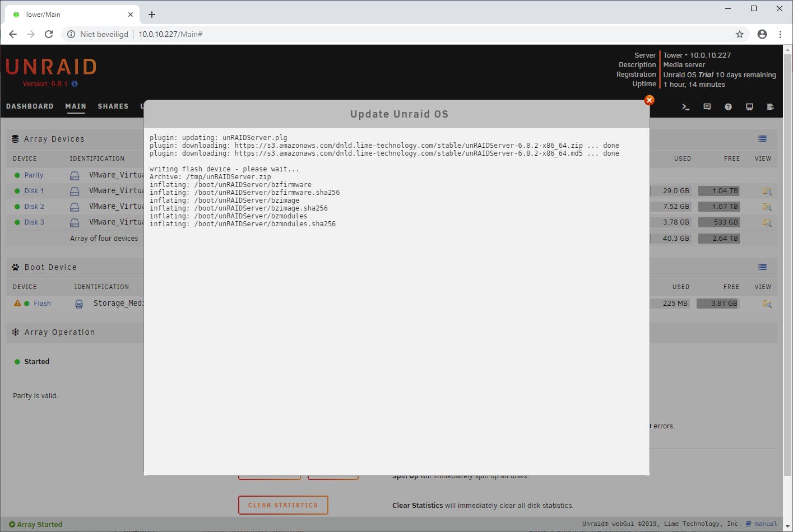Click Disk 2 free space bar 1.07 TB

(719, 207)
